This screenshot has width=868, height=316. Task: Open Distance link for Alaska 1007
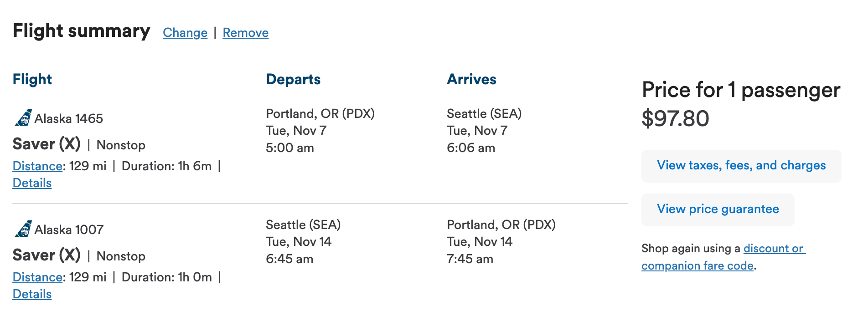pyautogui.click(x=37, y=277)
